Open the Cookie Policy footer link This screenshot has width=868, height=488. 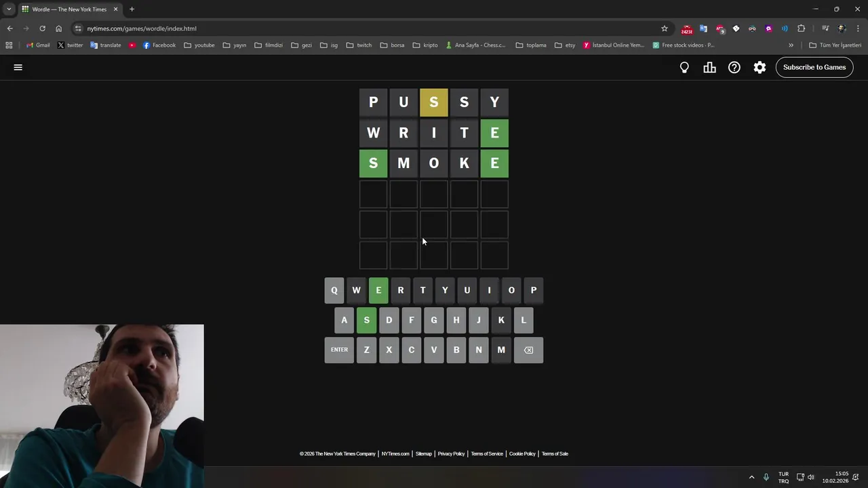coord(522,453)
